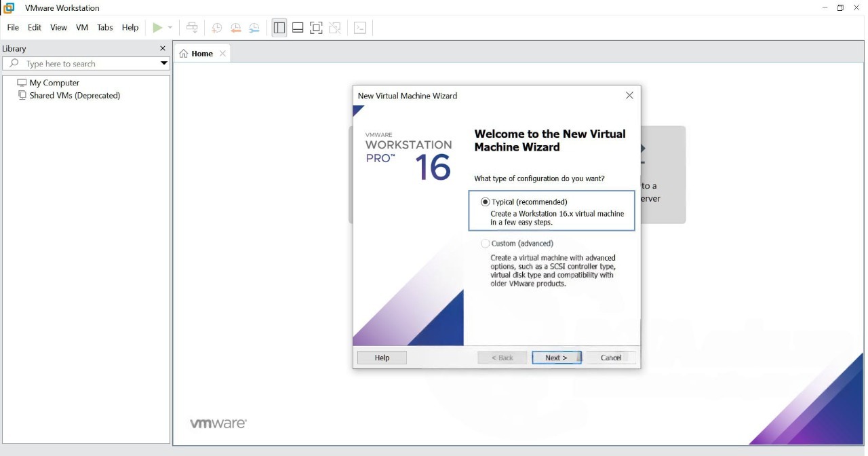Enter full screen mode via toolbar icon

(x=316, y=28)
